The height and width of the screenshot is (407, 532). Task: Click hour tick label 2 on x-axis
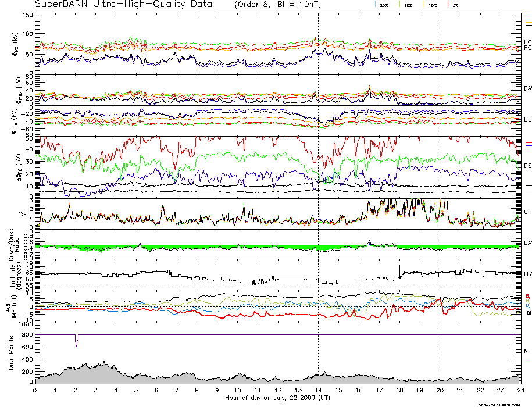(76, 390)
